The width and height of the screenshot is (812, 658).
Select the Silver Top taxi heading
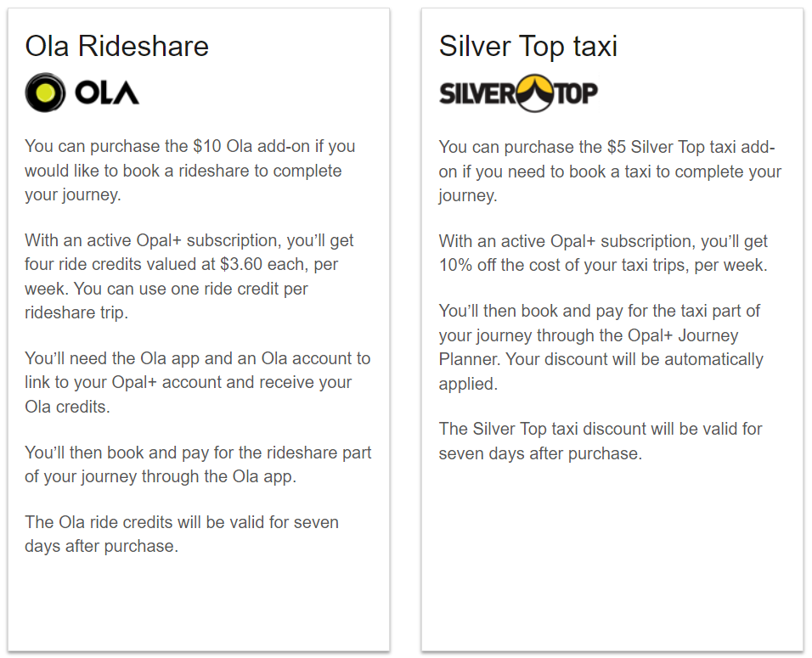coord(527,46)
